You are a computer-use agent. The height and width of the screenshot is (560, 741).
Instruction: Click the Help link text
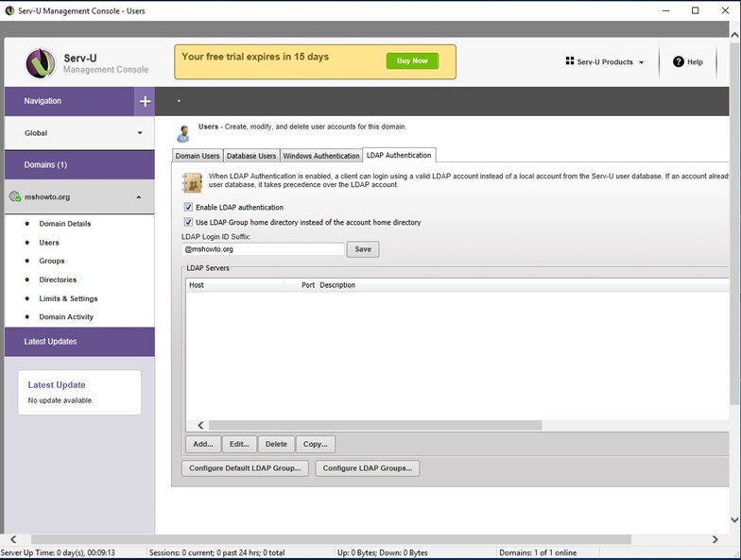[695, 62]
